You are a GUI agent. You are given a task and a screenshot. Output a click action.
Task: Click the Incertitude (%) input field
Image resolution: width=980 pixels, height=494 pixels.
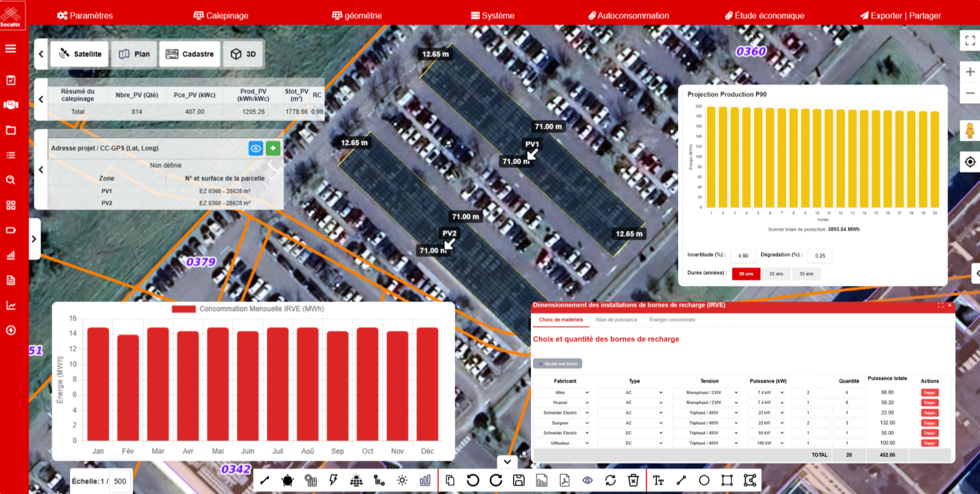pos(743,255)
